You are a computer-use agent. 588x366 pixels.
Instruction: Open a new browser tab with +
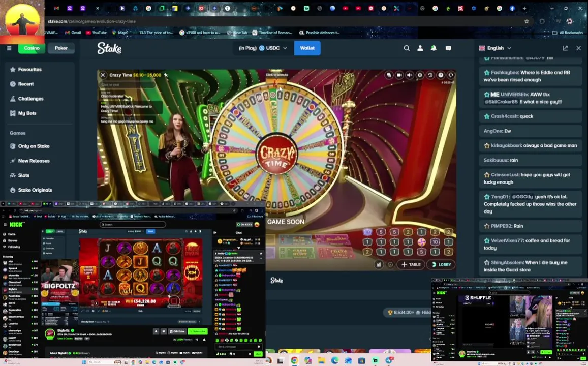coord(524,8)
